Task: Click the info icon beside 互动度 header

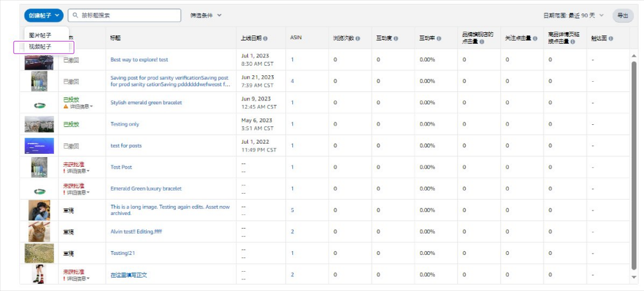Action: pyautogui.click(x=395, y=38)
